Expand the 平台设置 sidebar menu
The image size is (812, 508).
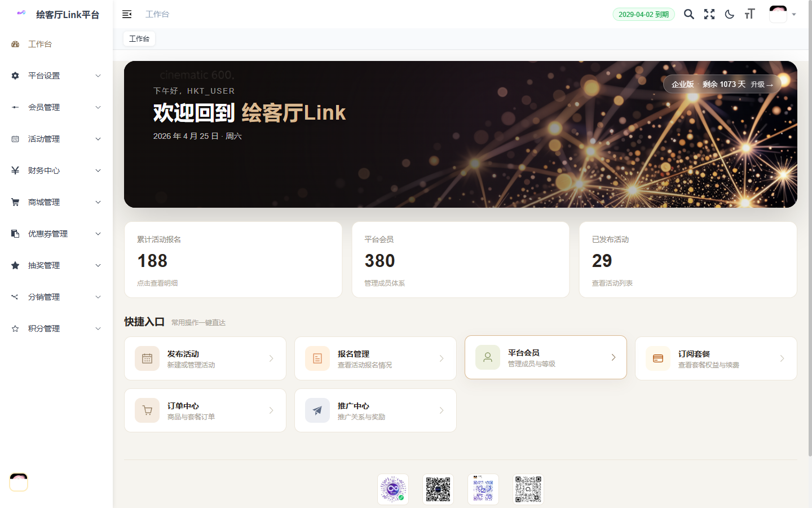[x=56, y=76]
